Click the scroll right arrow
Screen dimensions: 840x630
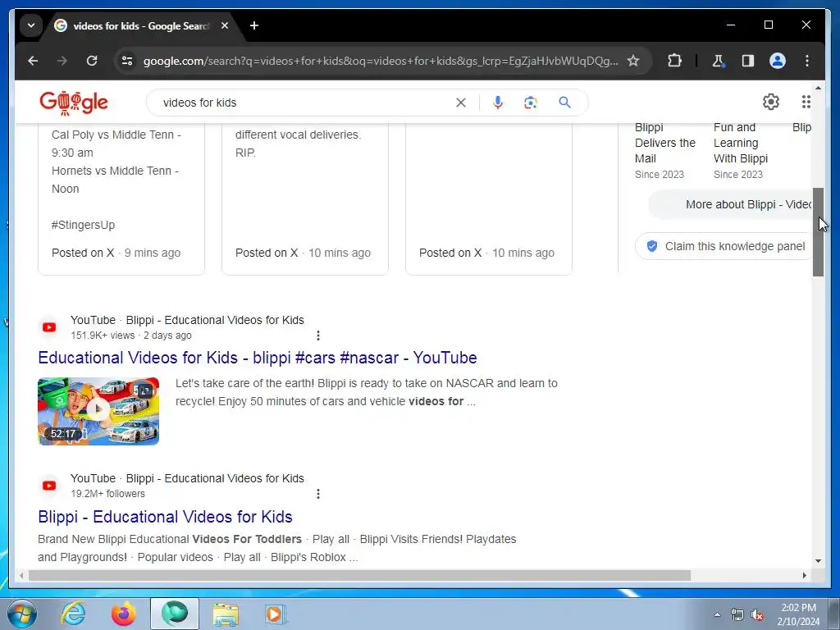[x=804, y=575]
